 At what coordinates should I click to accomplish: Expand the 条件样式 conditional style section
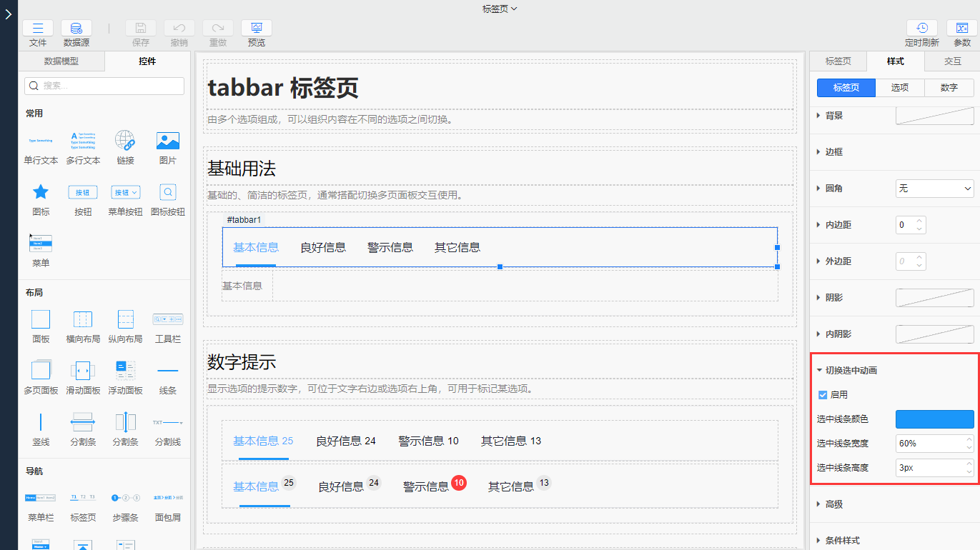(x=842, y=541)
